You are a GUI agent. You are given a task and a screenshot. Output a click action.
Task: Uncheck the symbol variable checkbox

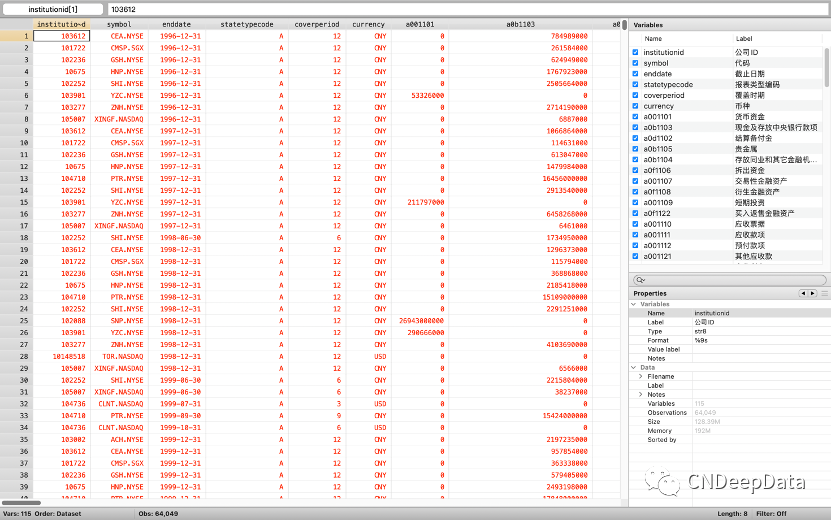click(x=635, y=63)
